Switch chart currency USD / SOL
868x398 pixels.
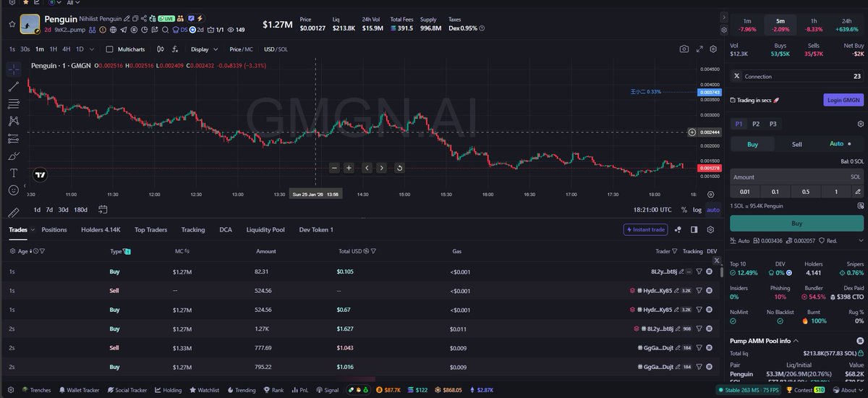[x=274, y=49]
